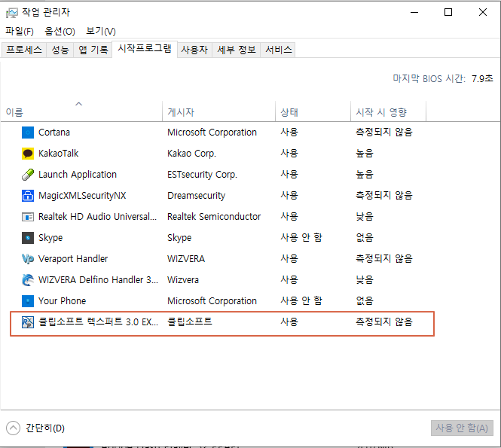The height and width of the screenshot is (448, 501).
Task: Select Realtek HD Audio Universal entry
Action: coord(97,217)
